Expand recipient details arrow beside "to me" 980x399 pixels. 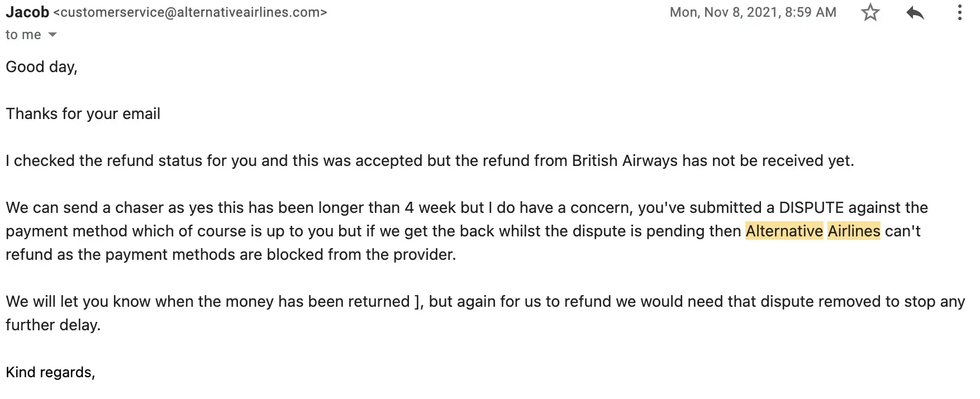coord(53,35)
